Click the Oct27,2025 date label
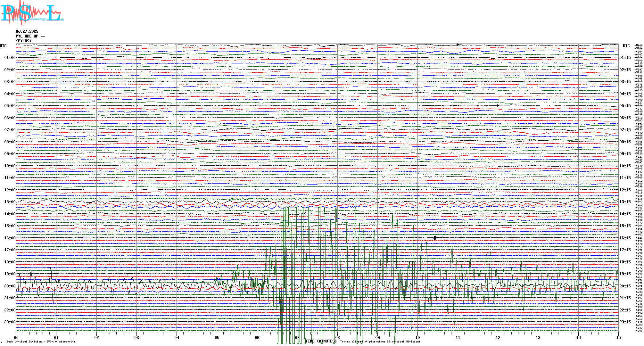The image size is (644, 346). click(x=27, y=31)
